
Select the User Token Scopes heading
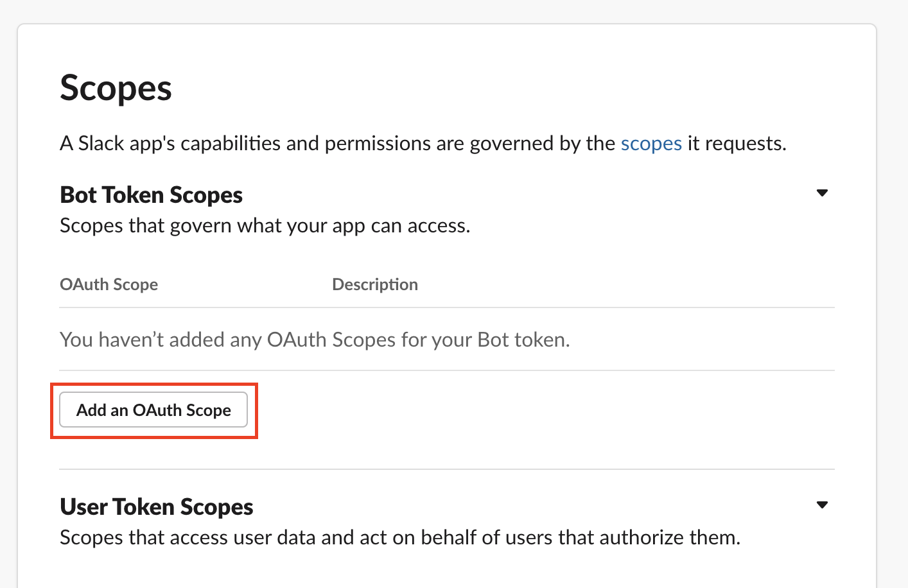click(x=156, y=507)
